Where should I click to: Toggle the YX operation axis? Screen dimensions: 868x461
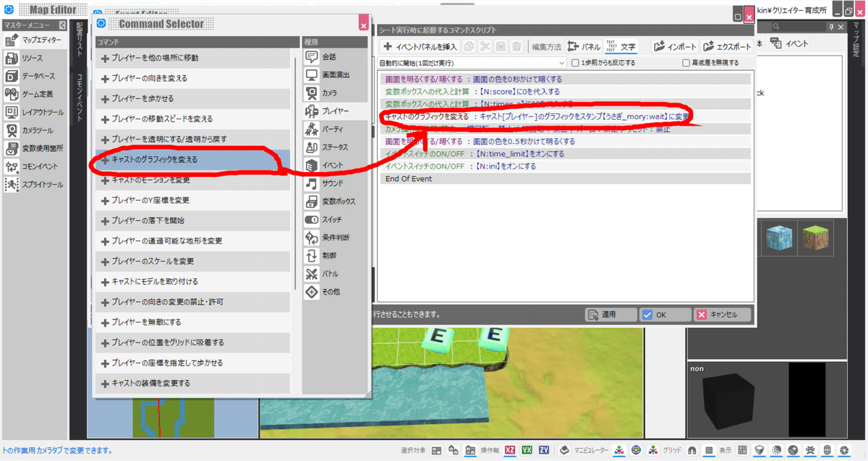(x=527, y=449)
